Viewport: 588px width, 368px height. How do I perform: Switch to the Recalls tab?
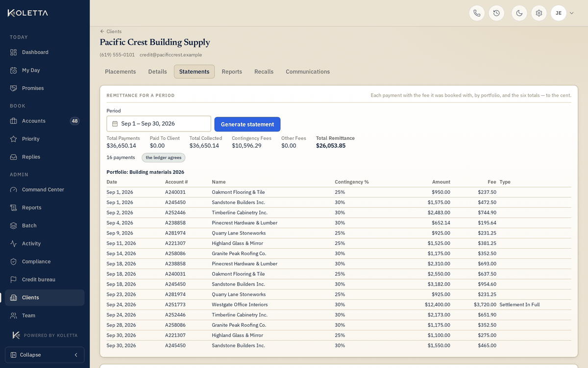pos(264,72)
